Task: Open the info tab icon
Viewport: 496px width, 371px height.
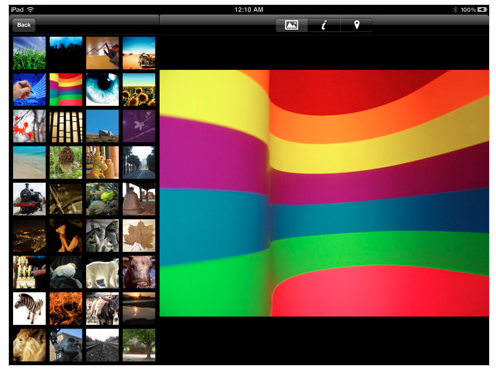Action: [x=324, y=25]
